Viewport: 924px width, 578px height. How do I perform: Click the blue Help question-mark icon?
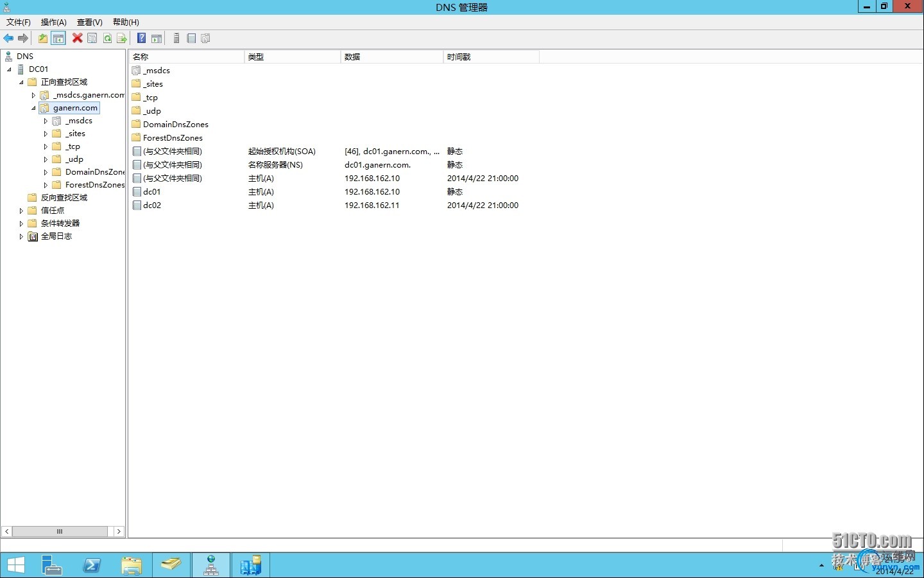tap(141, 39)
